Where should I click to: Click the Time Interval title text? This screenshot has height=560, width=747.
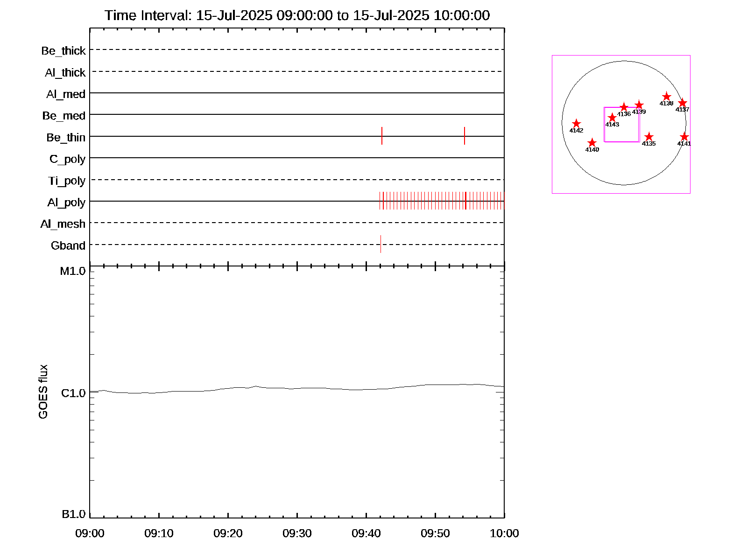(297, 15)
